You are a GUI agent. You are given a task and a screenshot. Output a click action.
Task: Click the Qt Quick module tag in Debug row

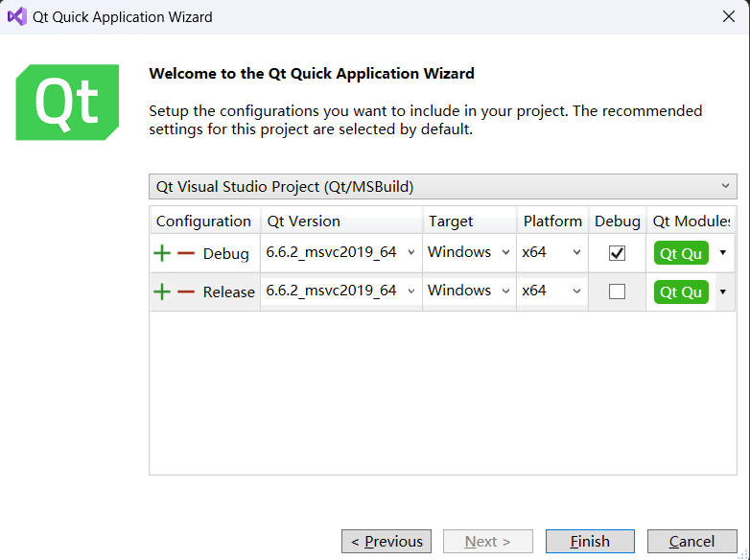click(681, 253)
